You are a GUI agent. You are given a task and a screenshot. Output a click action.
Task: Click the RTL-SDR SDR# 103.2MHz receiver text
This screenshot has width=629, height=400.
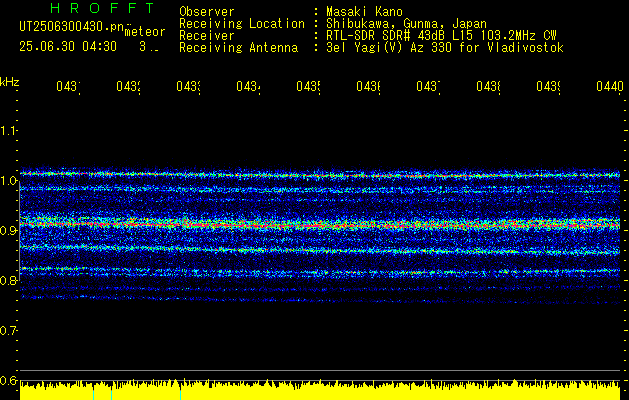click(441, 36)
